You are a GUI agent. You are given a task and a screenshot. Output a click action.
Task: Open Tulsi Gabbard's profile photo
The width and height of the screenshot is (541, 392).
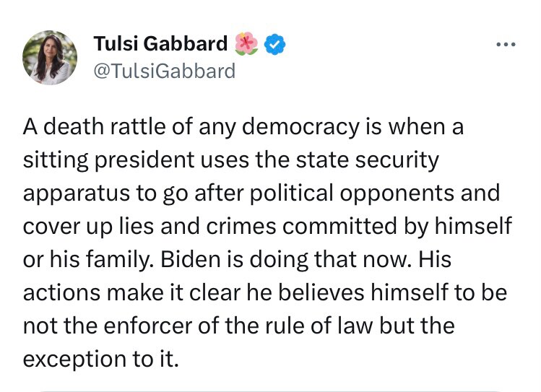coord(50,56)
